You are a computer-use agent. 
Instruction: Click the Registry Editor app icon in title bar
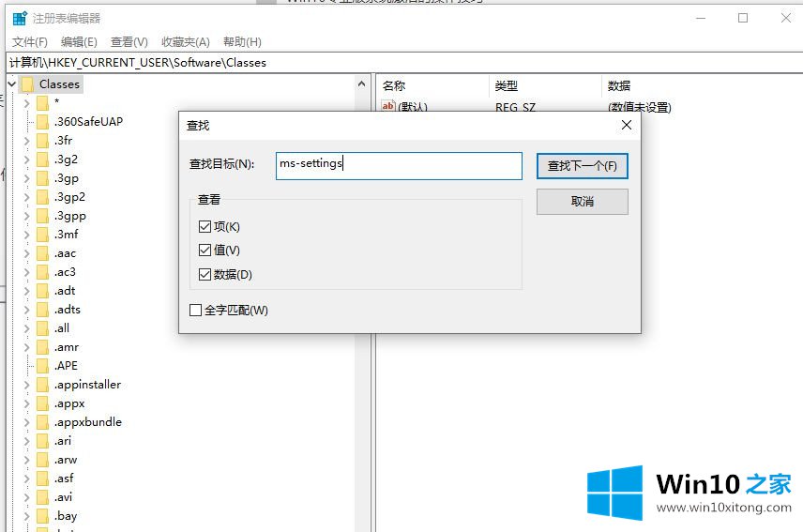[x=20, y=19]
